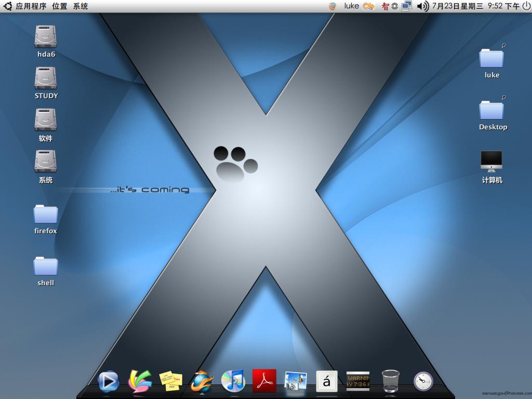Click the WARNING LED display dock icon
The width and height of the screenshot is (532, 399).
[x=358, y=381]
